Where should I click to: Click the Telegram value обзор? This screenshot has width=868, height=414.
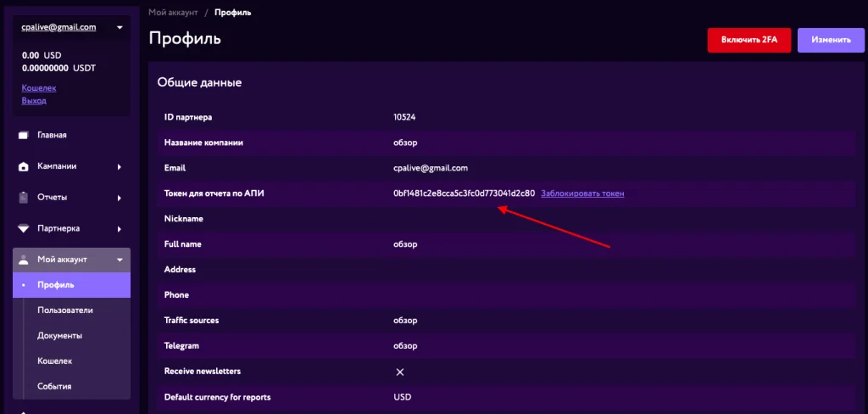[x=405, y=346]
